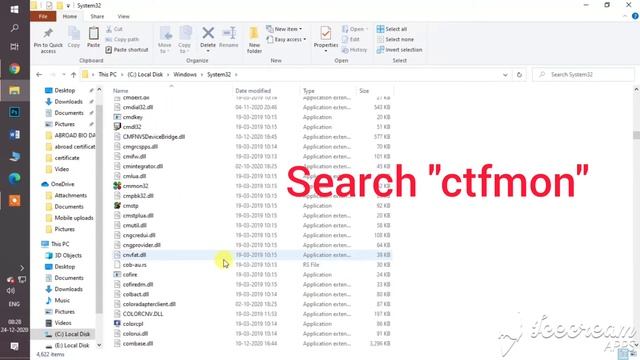Image resolution: width=640 pixels, height=360 pixels.
Task: Click the file list vertical scrollbar thumb
Action: click(636, 135)
